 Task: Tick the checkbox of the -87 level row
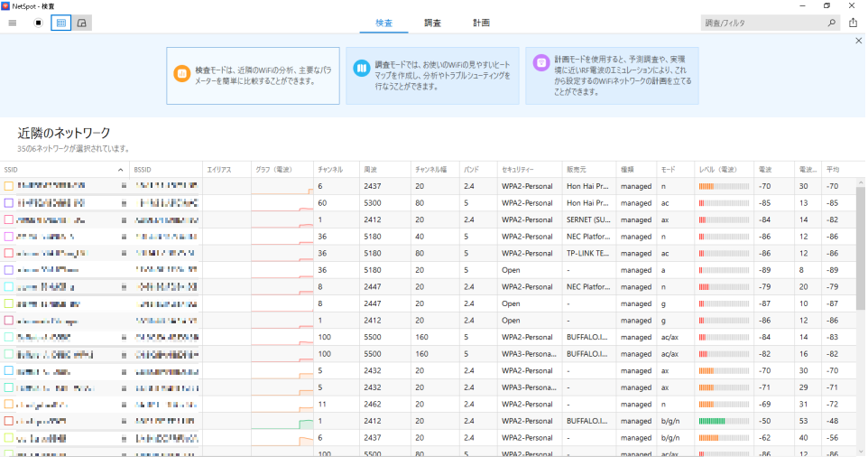[9, 303]
